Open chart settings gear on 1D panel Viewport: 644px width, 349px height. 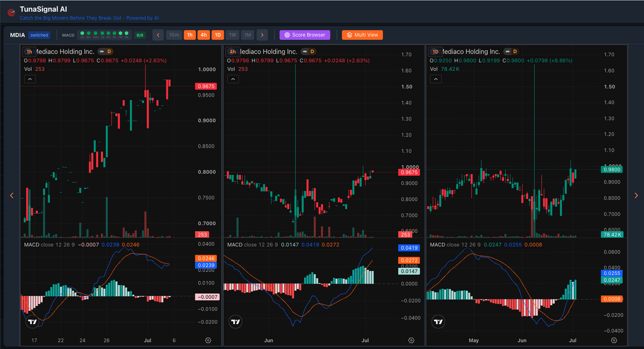[x=614, y=340]
